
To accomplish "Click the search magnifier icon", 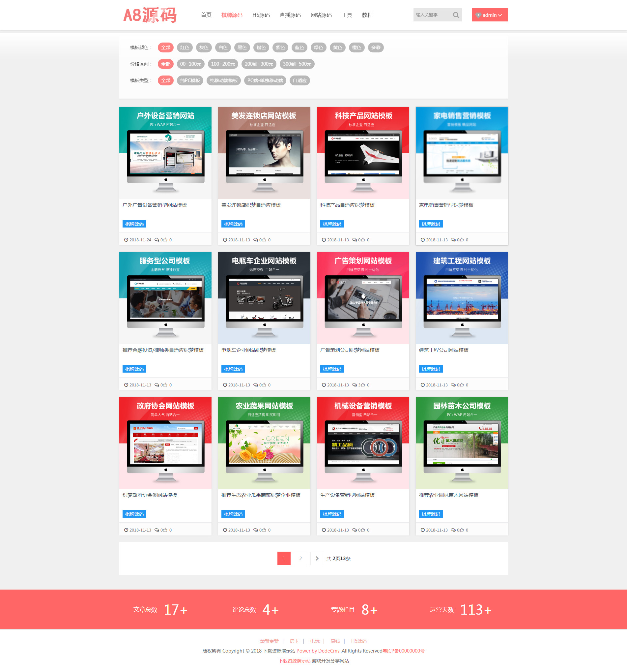I will click(456, 15).
